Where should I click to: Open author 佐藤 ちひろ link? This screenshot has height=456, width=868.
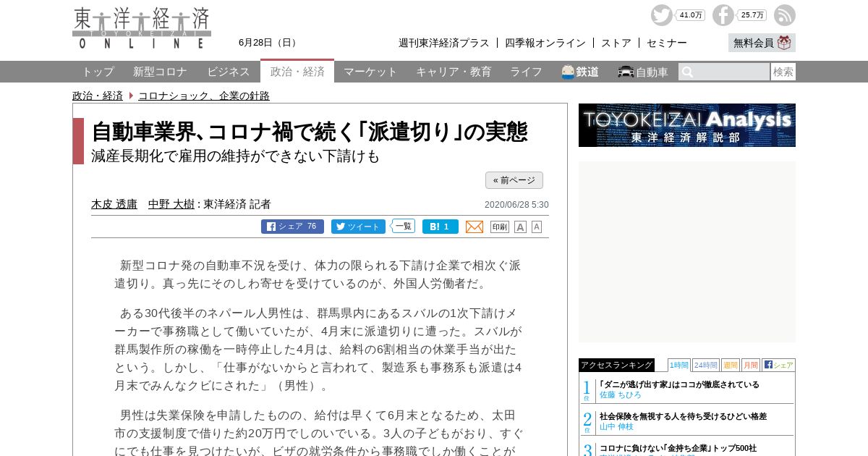point(620,395)
